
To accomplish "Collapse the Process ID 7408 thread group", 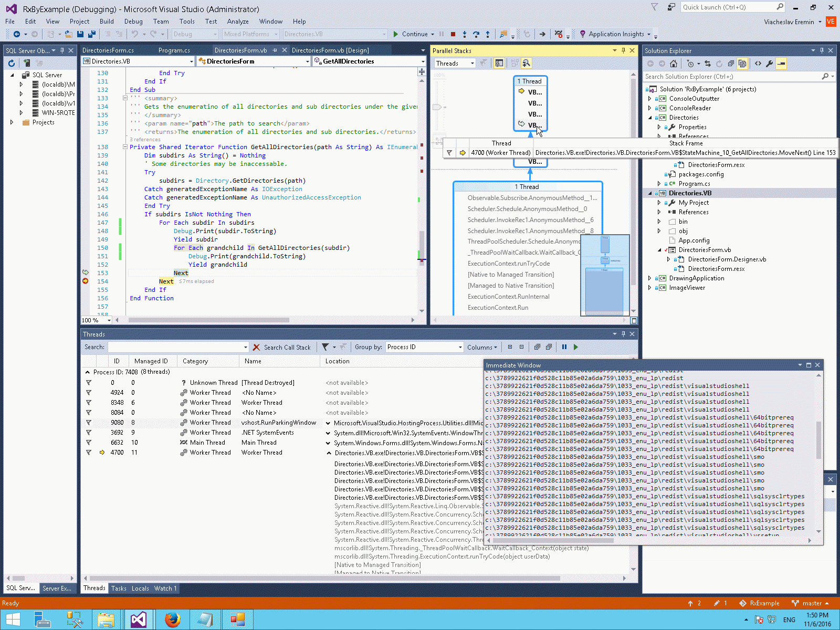I will (x=88, y=372).
